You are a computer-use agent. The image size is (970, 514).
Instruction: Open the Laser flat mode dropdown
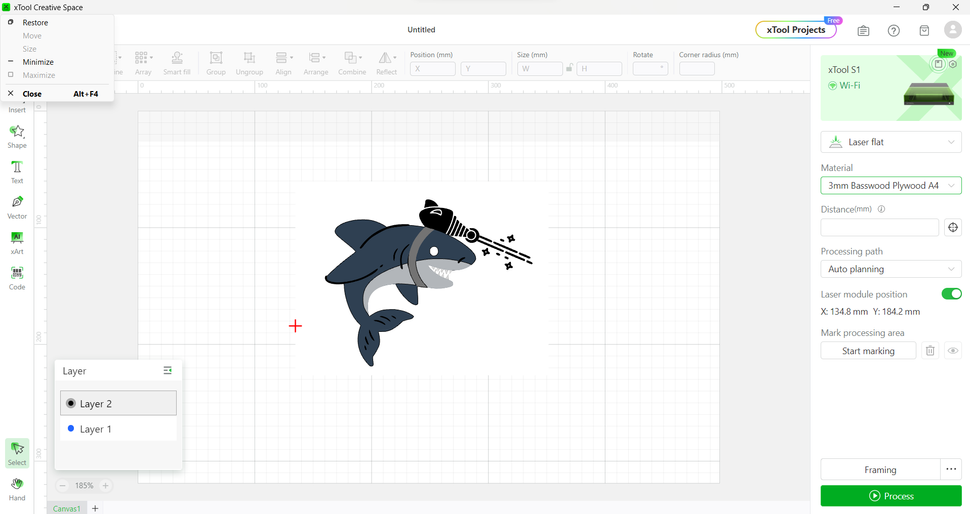click(x=891, y=142)
